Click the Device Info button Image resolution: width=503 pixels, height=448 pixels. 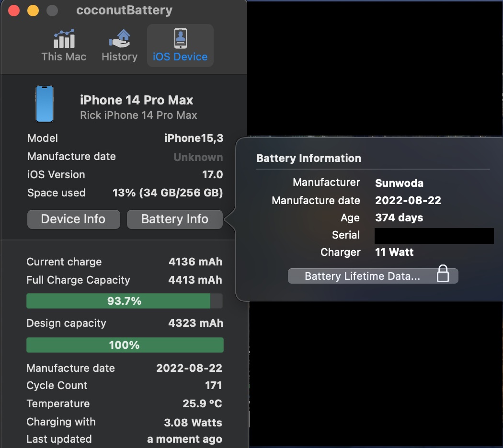click(x=73, y=219)
